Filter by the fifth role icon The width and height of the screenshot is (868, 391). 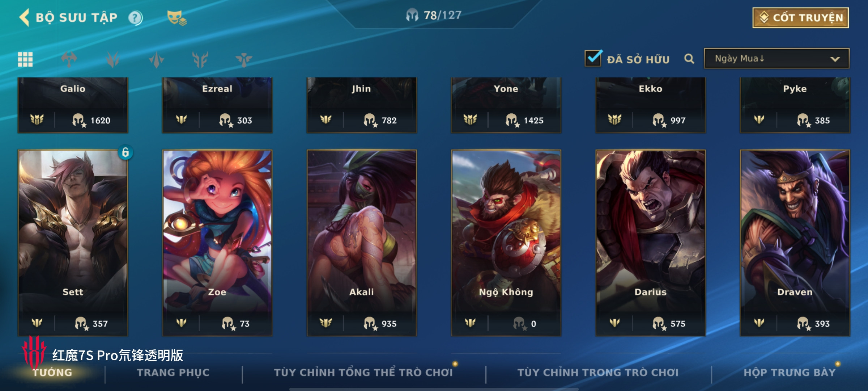(x=244, y=59)
